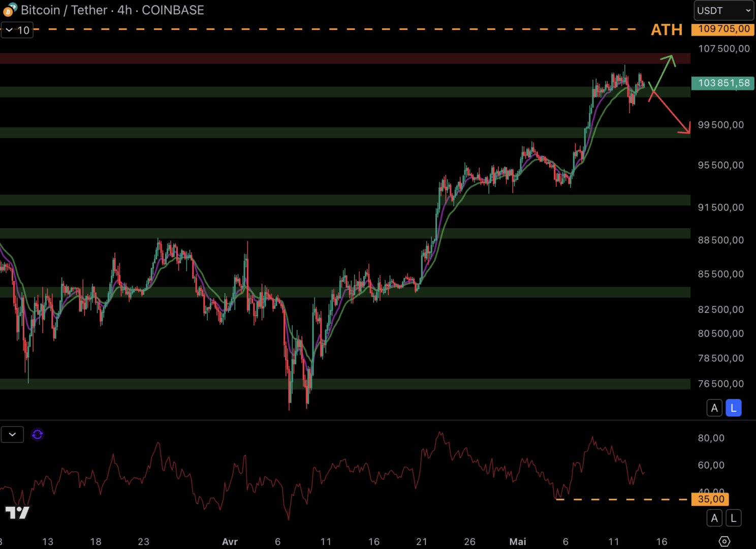
Task: Click the 78500,00 price axis label
Action: click(721, 358)
